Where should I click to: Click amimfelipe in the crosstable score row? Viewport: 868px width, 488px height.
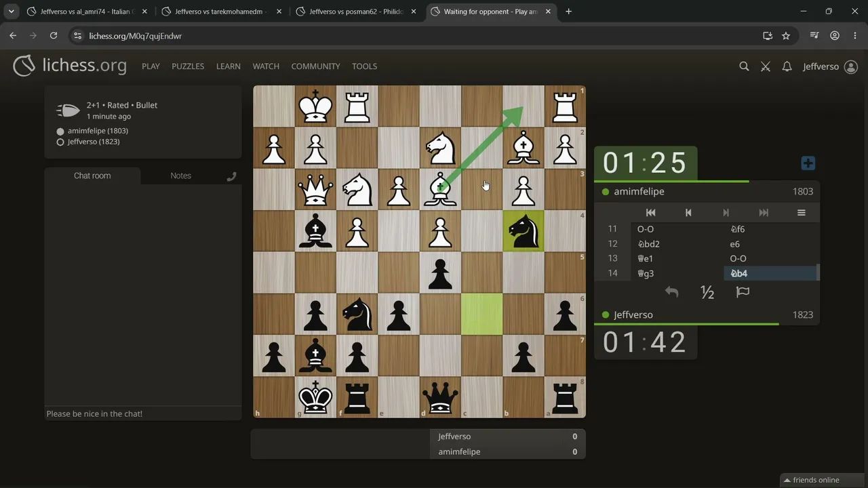(x=459, y=452)
